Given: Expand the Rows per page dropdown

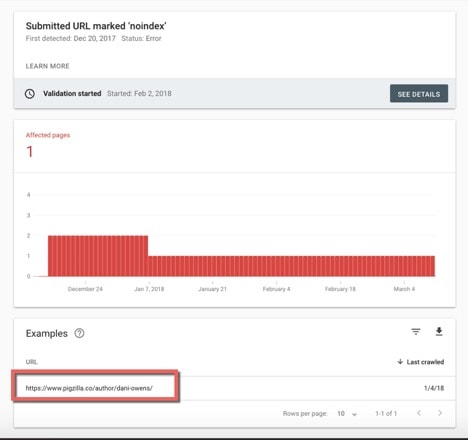Looking at the screenshot, I should pyautogui.click(x=347, y=414).
